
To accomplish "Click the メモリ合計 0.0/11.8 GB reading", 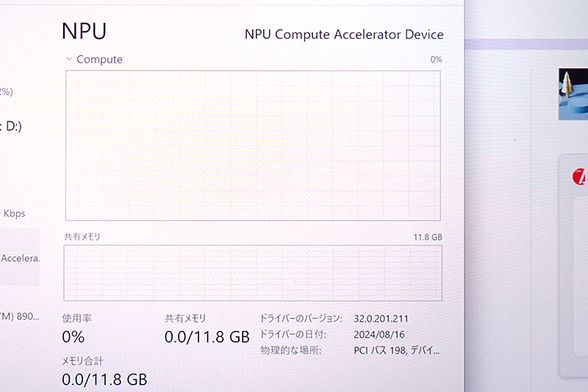I will (104, 379).
